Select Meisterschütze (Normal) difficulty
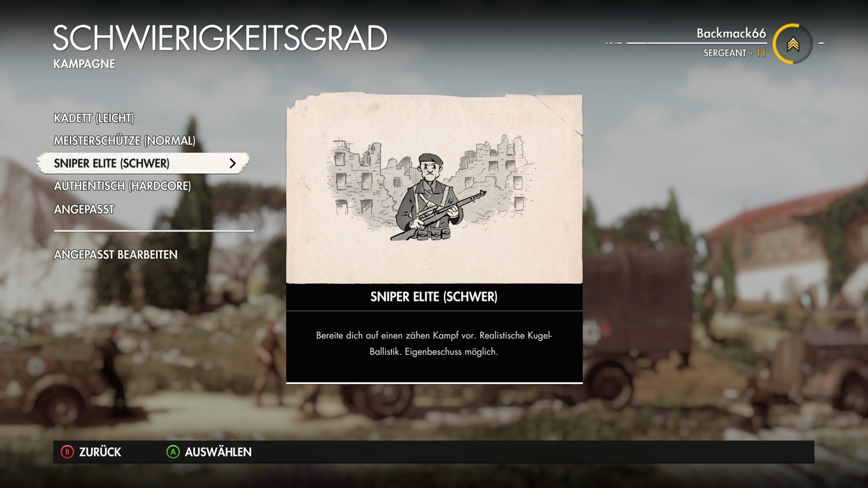Screen dimensions: 868x488 (x=124, y=141)
